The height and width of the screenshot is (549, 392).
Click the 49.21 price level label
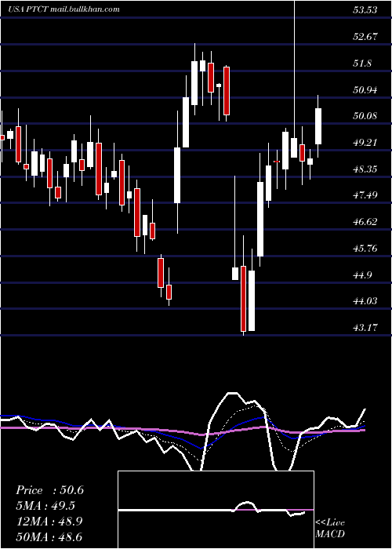click(365, 143)
